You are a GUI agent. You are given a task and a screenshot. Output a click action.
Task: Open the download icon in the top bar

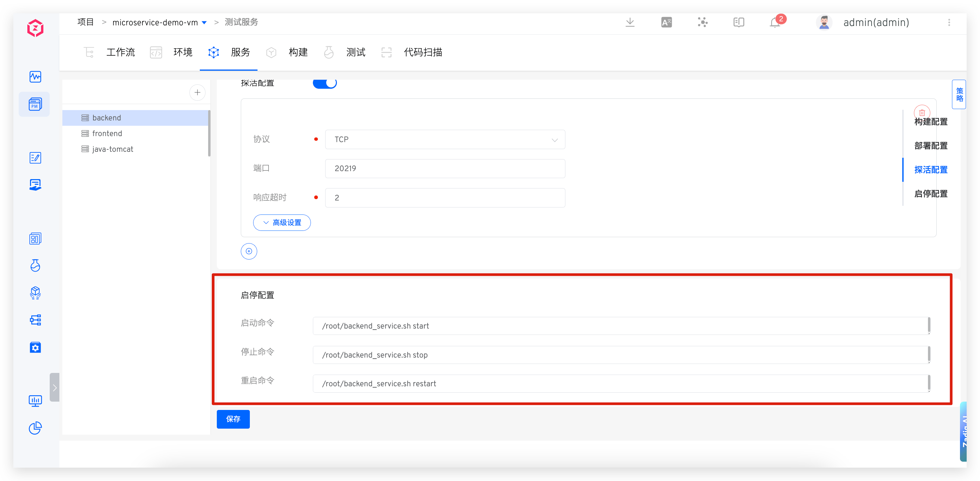pyautogui.click(x=630, y=22)
